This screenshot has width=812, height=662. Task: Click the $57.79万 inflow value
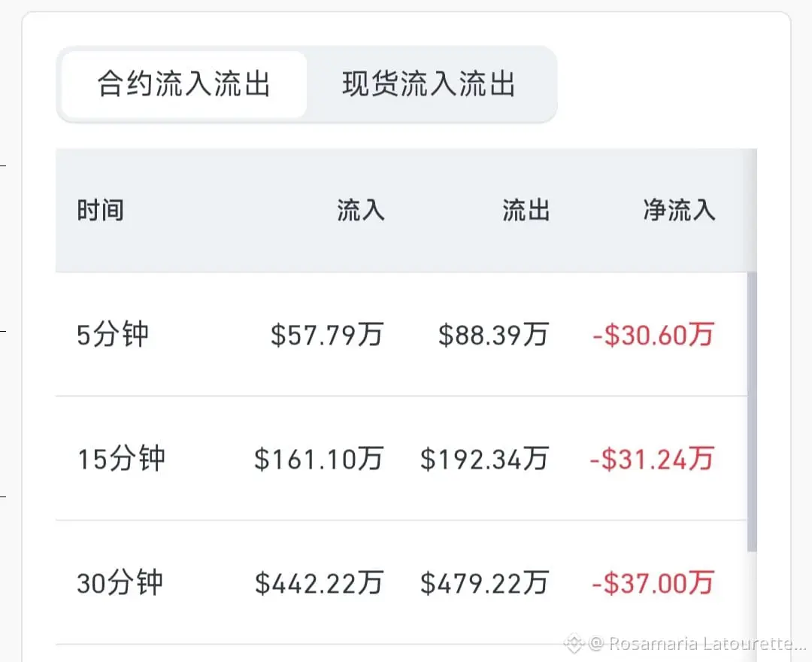[327, 335]
